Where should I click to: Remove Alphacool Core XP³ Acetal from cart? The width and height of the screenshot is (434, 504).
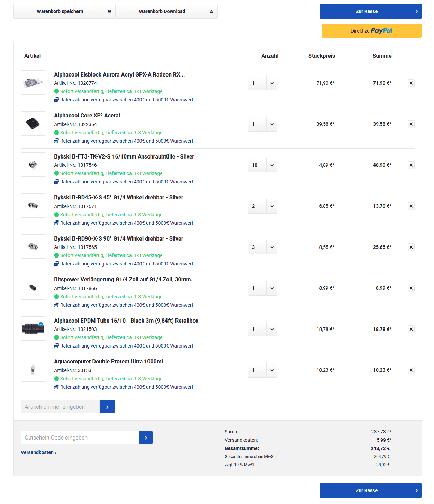411,124
